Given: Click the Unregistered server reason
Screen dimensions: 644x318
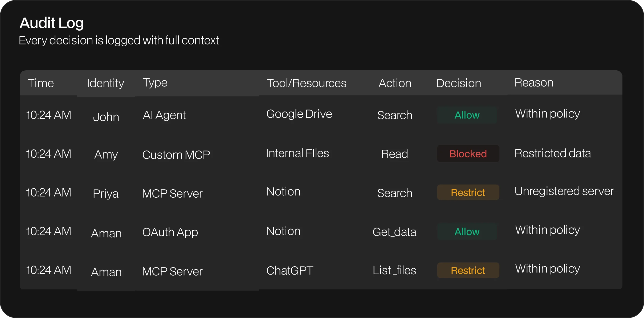Looking at the screenshot, I should coord(564,191).
